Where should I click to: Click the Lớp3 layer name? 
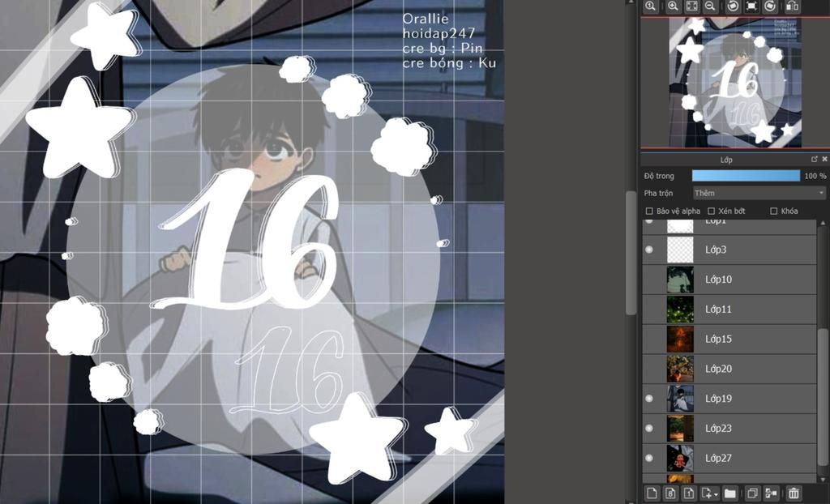(x=716, y=250)
